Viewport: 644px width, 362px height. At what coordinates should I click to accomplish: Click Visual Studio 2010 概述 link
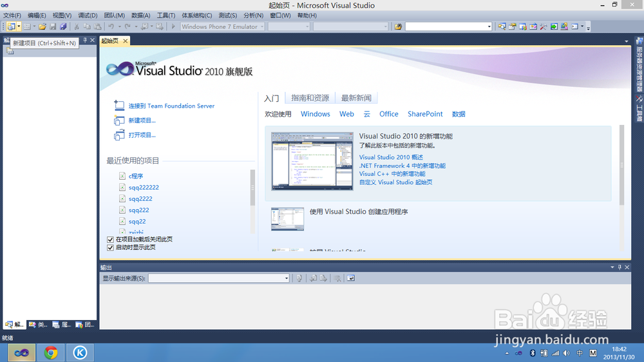391,157
